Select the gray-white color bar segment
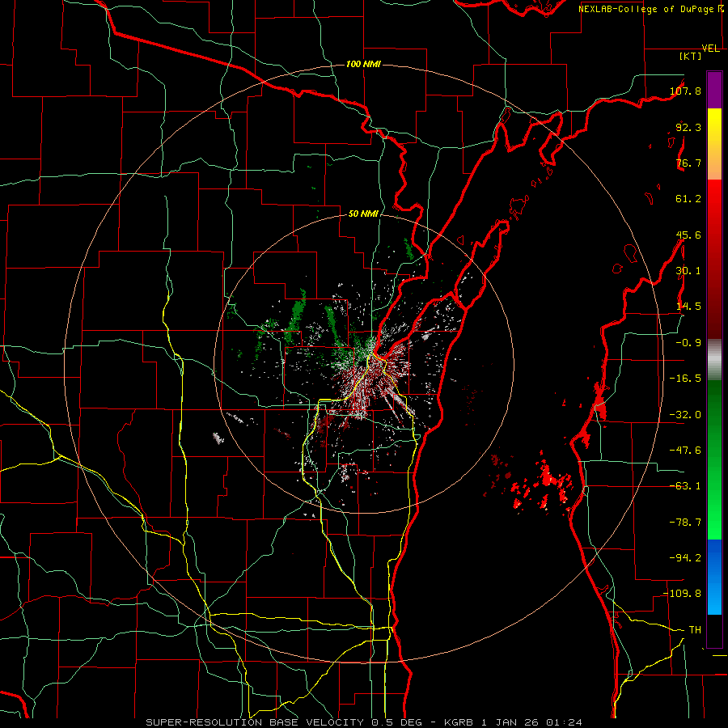This screenshot has height=728, width=728. [714, 358]
